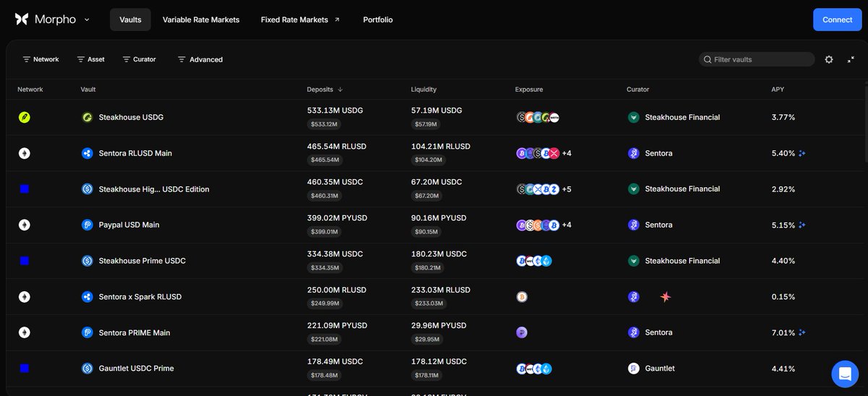The width and height of the screenshot is (868, 396).
Task: Open the Sentora RLUSD Main vault
Action: pyautogui.click(x=135, y=153)
